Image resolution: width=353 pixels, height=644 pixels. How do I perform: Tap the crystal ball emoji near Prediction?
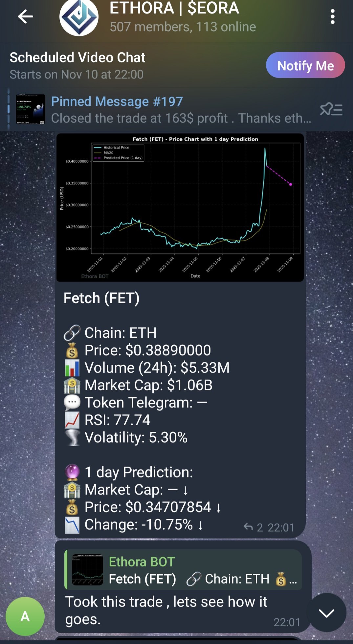coord(72,472)
